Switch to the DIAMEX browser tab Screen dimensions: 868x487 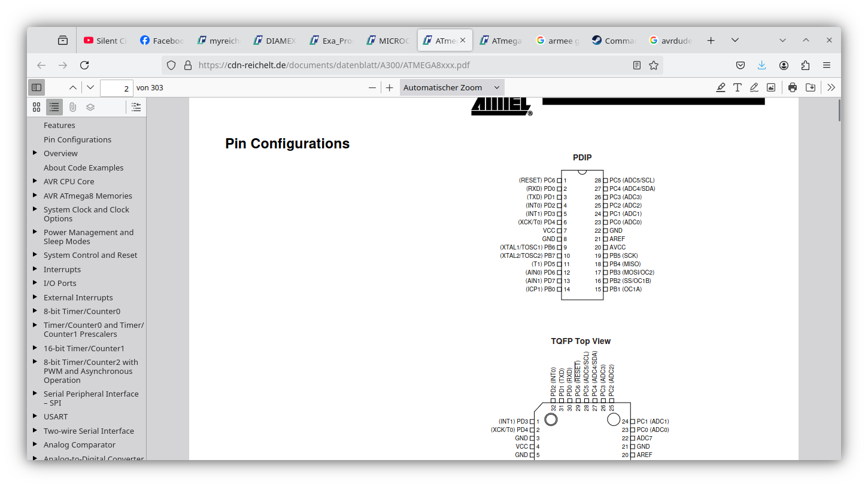point(274,41)
